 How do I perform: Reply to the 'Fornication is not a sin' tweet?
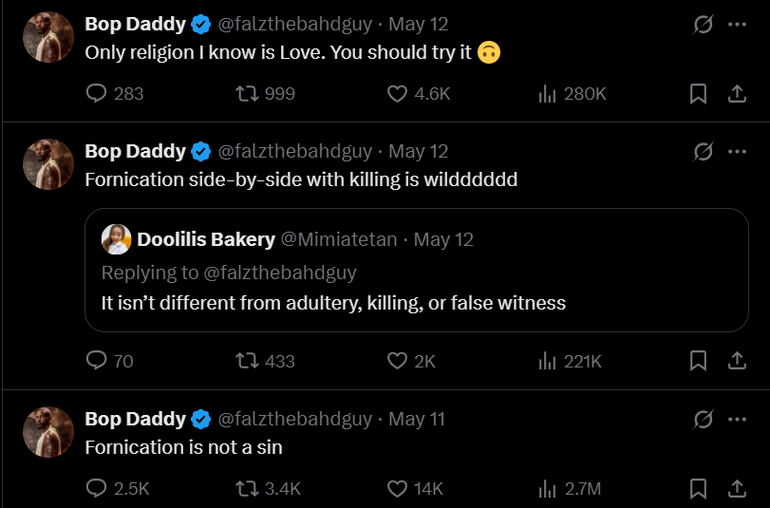point(97,489)
